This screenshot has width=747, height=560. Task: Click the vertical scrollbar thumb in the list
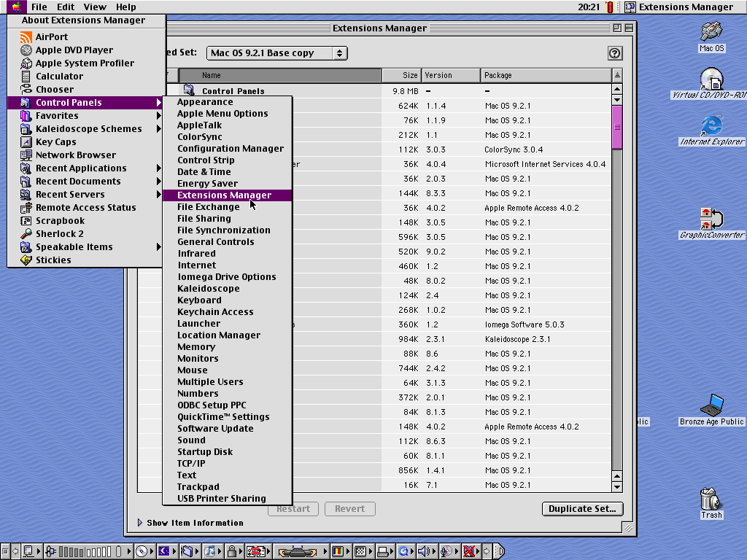pos(617,127)
